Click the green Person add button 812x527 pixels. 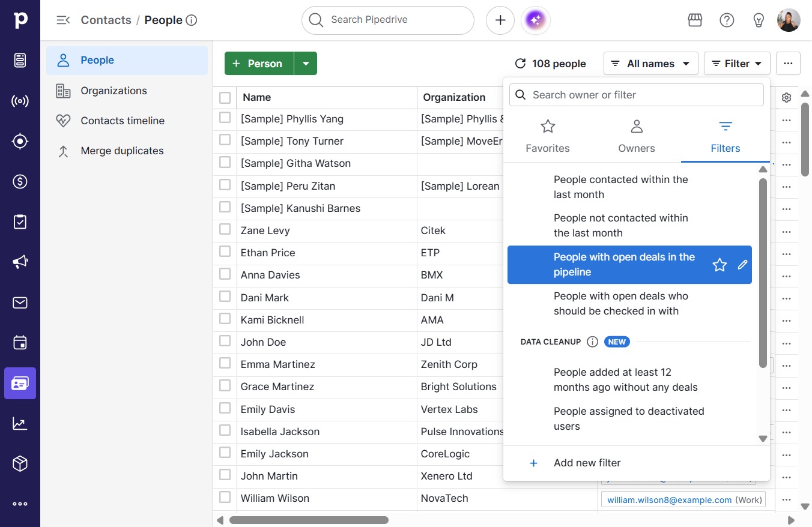tap(259, 64)
